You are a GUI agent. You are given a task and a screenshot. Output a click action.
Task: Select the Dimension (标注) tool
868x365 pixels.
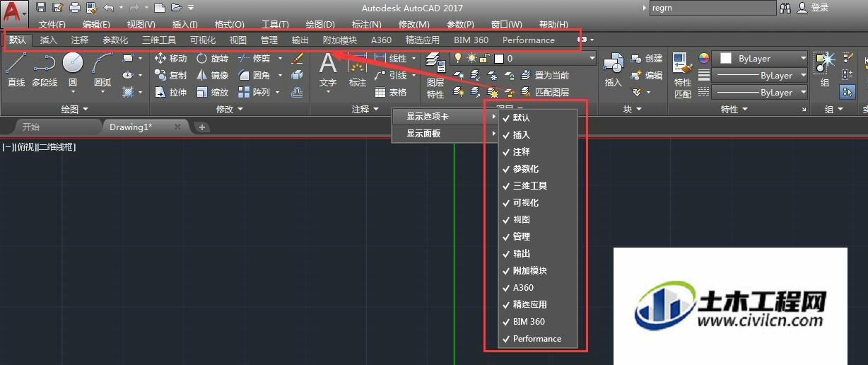tap(358, 71)
